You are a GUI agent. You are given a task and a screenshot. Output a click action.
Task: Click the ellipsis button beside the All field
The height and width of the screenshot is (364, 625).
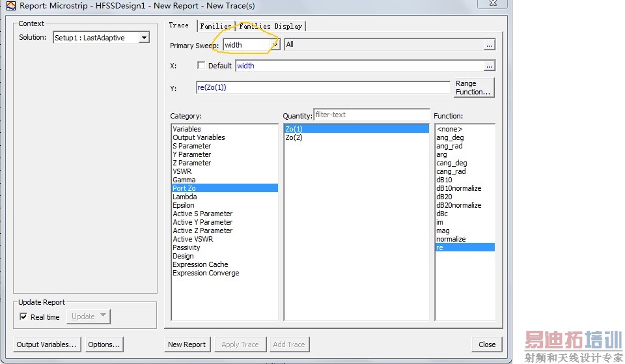pyautogui.click(x=489, y=45)
